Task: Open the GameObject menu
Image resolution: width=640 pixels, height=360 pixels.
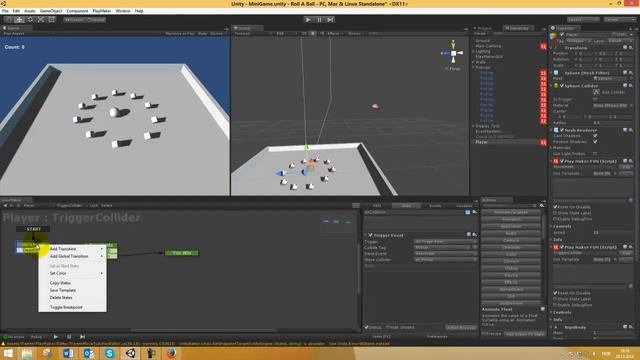Action: click(51, 11)
